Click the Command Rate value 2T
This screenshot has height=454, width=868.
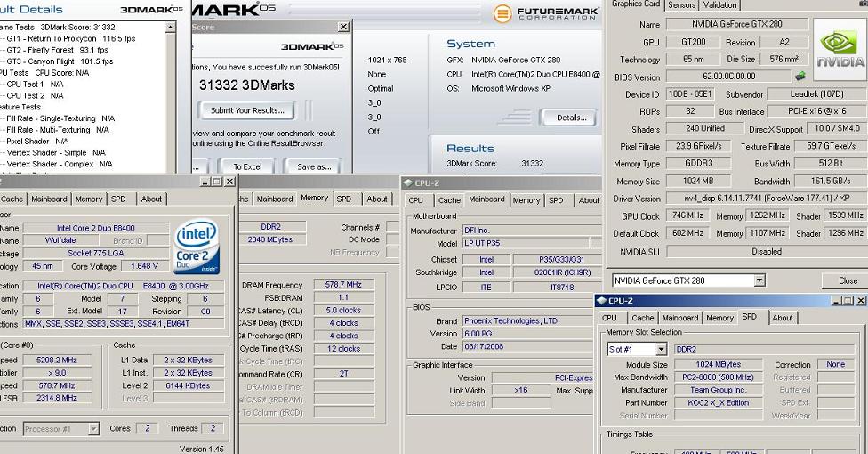click(343, 374)
